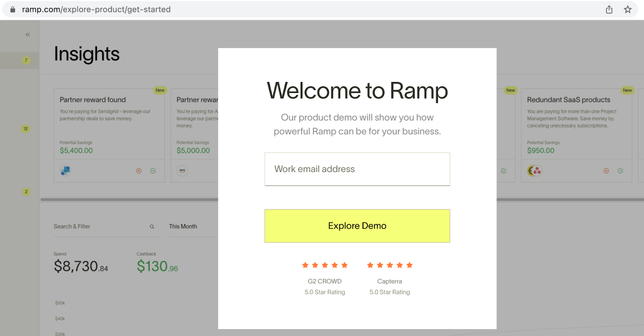Click the Sendgrid logo icon
644x336 pixels.
coord(65,171)
